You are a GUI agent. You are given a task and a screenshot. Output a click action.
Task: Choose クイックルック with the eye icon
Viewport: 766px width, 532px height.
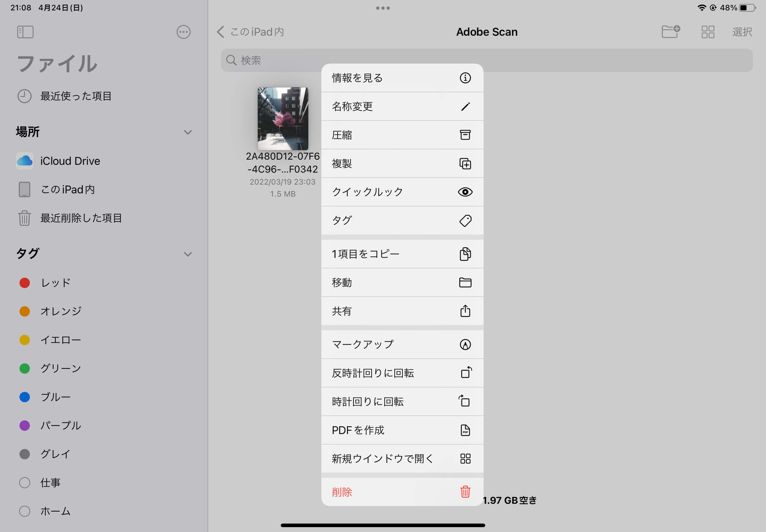click(x=402, y=192)
